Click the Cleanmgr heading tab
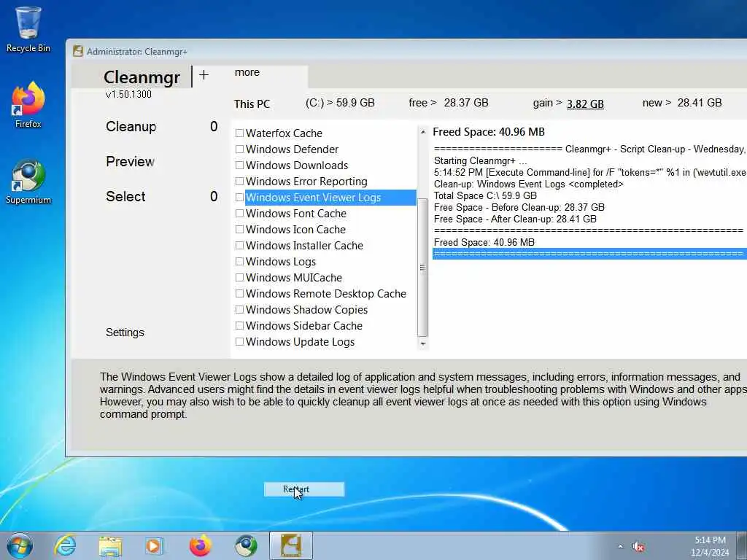This screenshot has height=560, width=747. click(x=142, y=77)
